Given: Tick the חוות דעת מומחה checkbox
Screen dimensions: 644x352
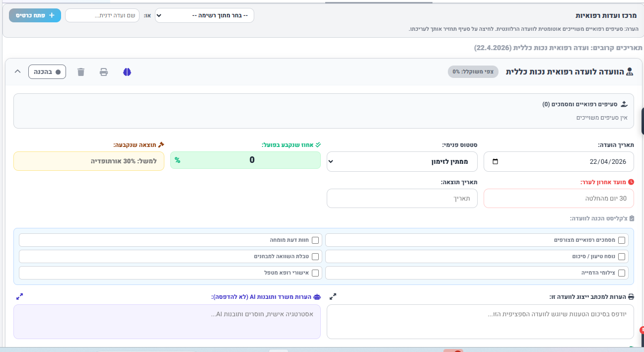Looking at the screenshot, I should (315, 240).
